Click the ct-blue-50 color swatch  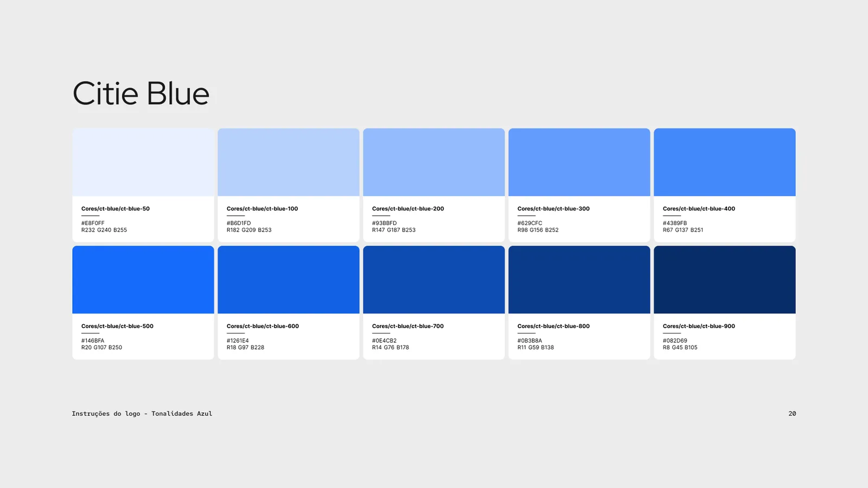[143, 162]
